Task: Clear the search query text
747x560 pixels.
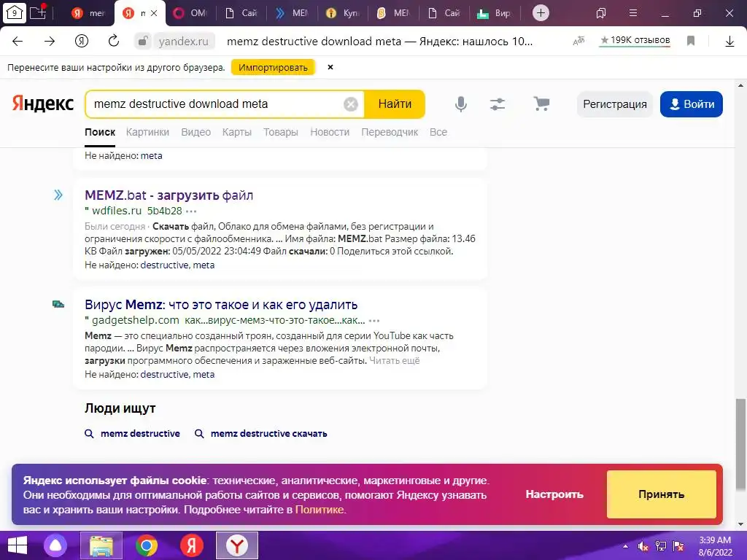Action: click(351, 104)
